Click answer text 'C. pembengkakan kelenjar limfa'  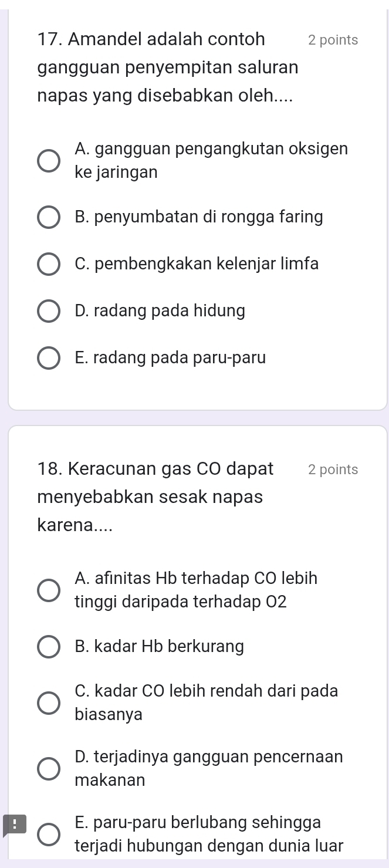(197, 264)
